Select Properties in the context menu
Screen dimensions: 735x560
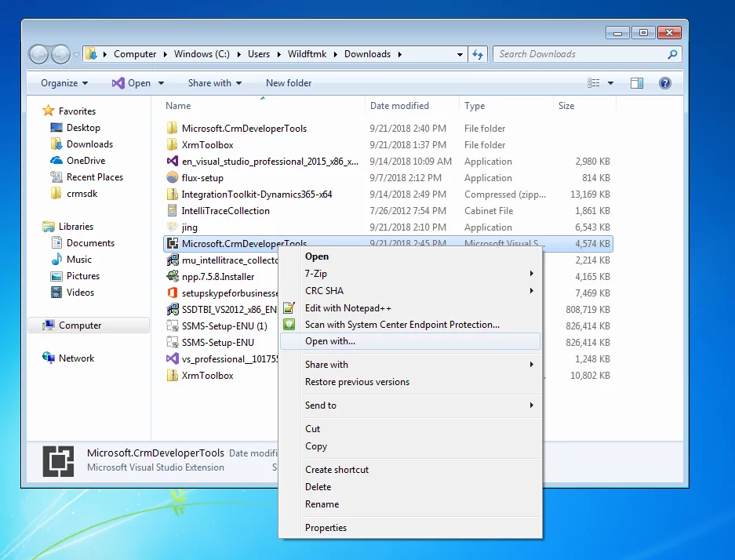coord(410,528)
